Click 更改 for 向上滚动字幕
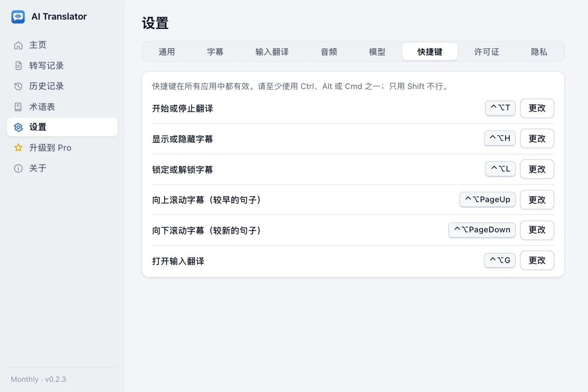This screenshot has width=588, height=392. 537,200
